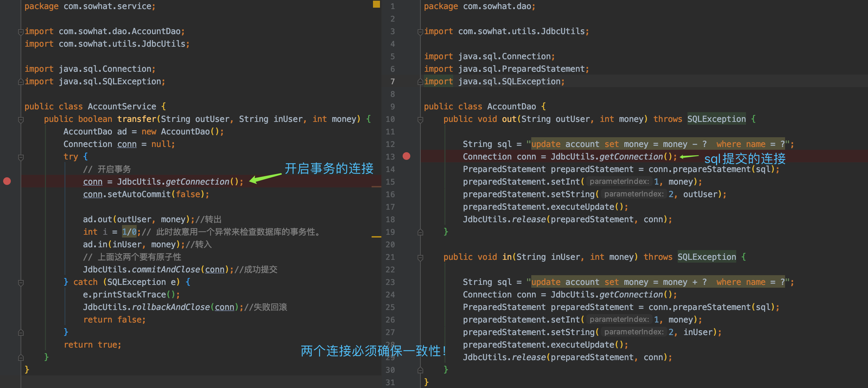Jump to the yellow warning stripe mark
Image resolution: width=868 pixels, height=388 pixels.
tap(376, 237)
